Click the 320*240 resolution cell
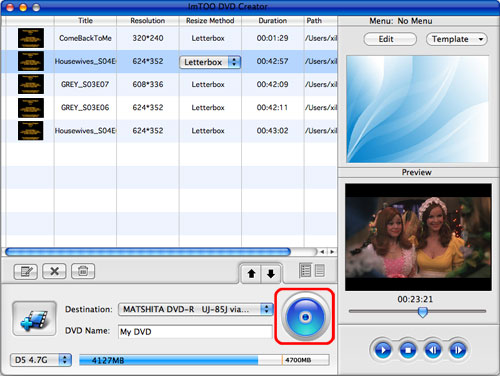Viewport: 500px width, 376px height. pos(148,38)
